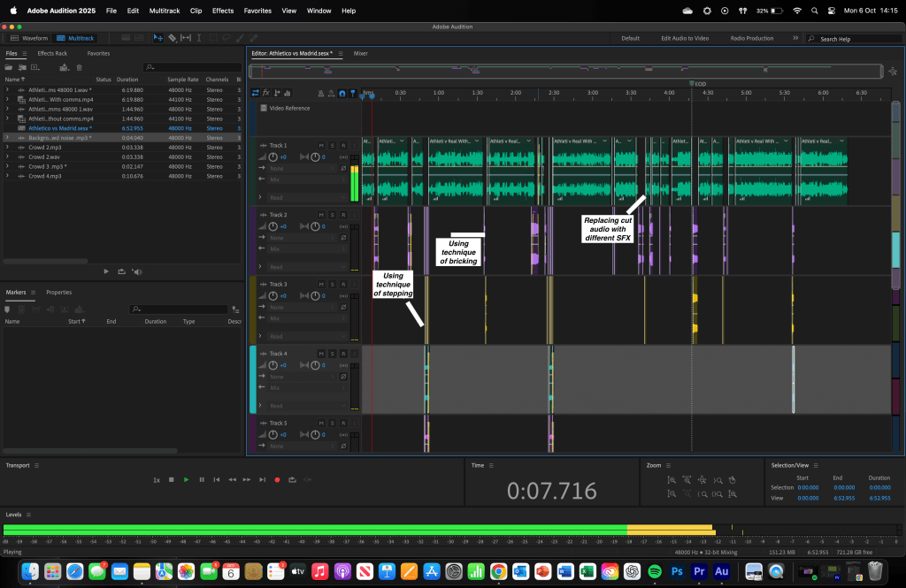Toggle snapping magnet icon in the editor

coord(342,93)
